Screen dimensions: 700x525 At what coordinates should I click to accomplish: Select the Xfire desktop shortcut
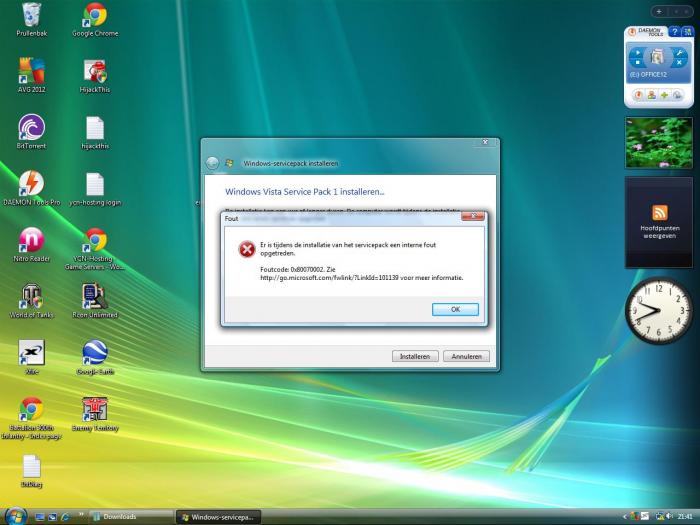point(32,357)
